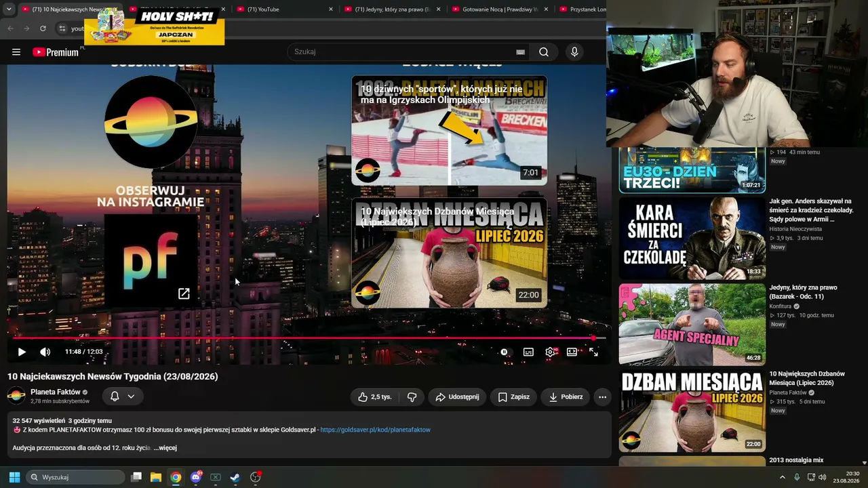
Task: View site information icon in address bar
Action: pos(62,28)
